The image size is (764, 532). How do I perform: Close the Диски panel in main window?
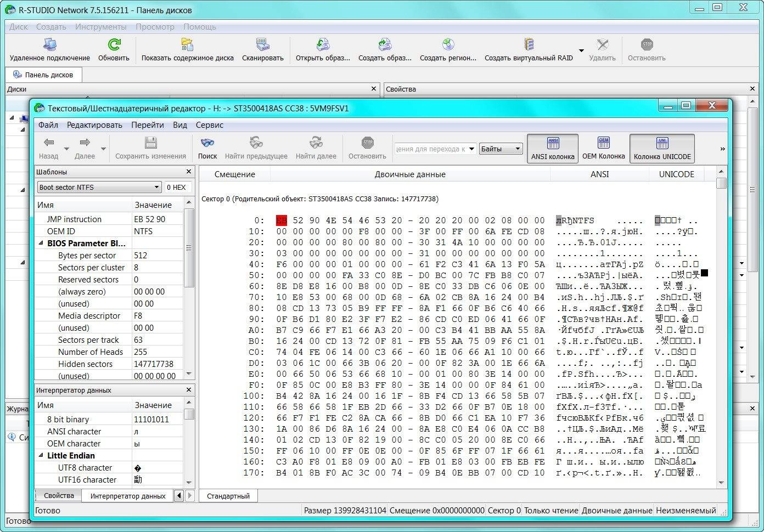click(x=374, y=89)
